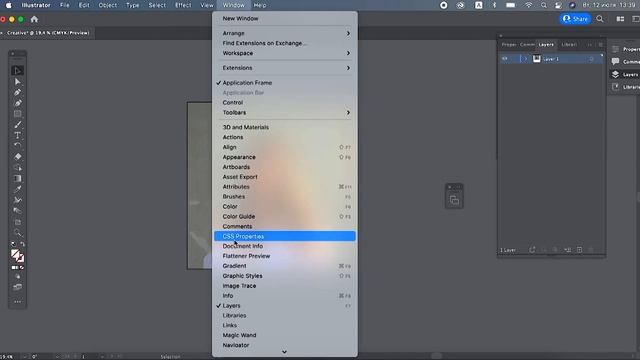Viewport: 640px width, 360px height.
Task: Expand the Extensions submenu
Action: 285,68
